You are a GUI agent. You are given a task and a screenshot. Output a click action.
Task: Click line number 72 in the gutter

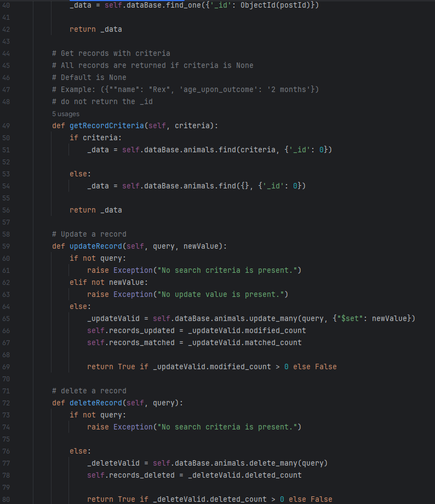tap(6, 403)
